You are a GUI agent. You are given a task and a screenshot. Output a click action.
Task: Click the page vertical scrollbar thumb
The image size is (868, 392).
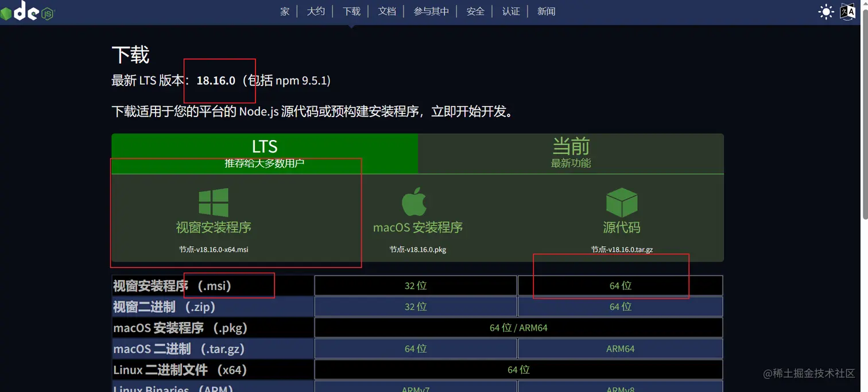(865, 115)
